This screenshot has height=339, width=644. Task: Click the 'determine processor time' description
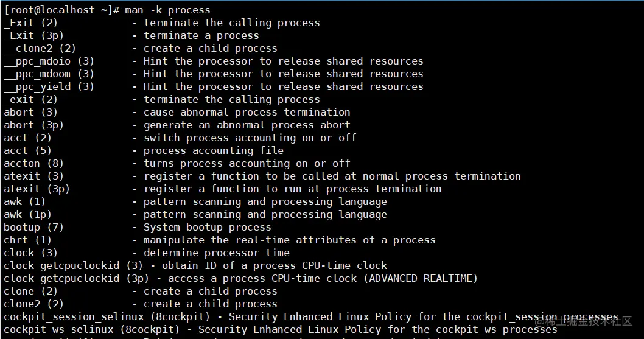(216, 253)
